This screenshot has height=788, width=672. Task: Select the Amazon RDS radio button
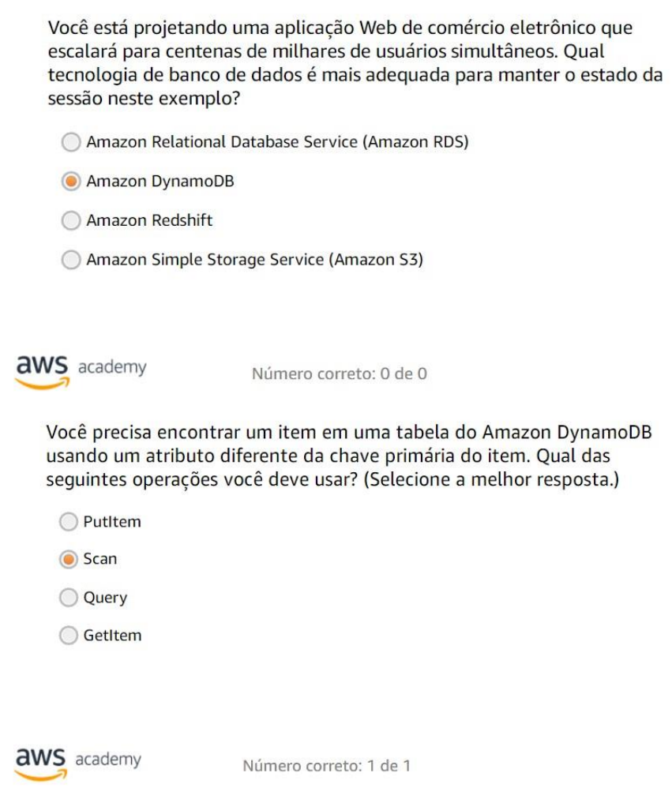[71, 142]
